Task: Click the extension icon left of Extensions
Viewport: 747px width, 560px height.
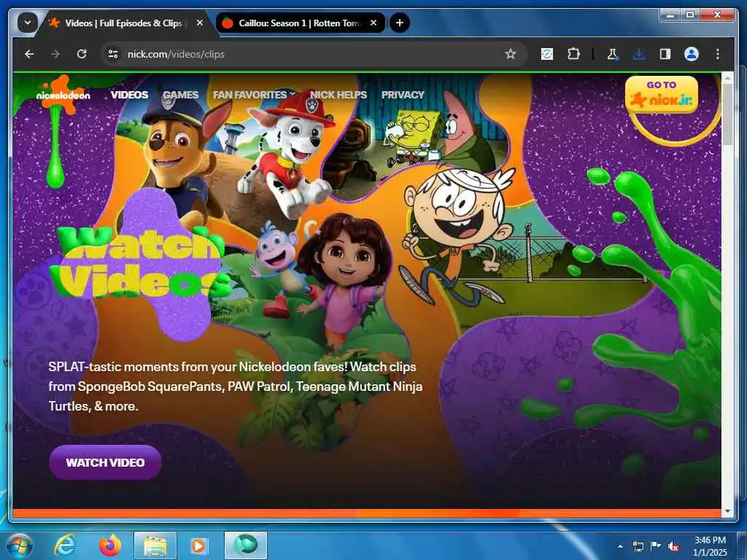Action: 547,54
